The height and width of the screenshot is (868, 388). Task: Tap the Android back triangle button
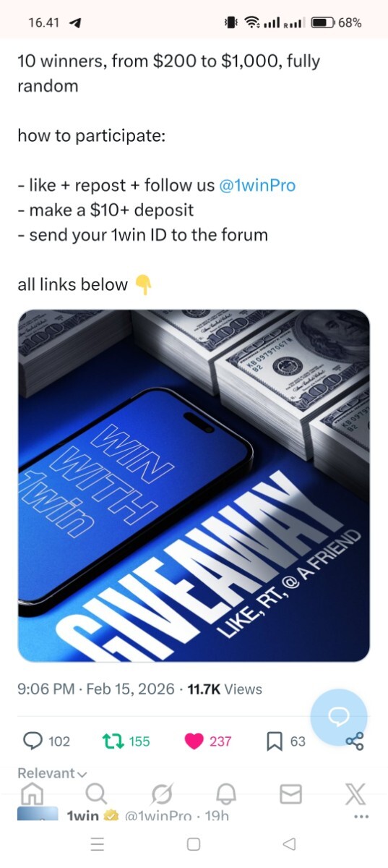pos(290,844)
